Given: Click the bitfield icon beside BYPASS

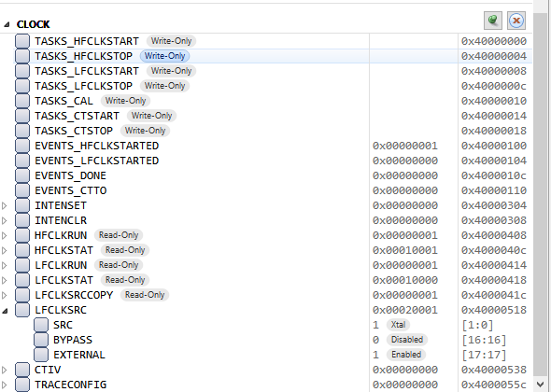Looking at the screenshot, I should [41, 340].
